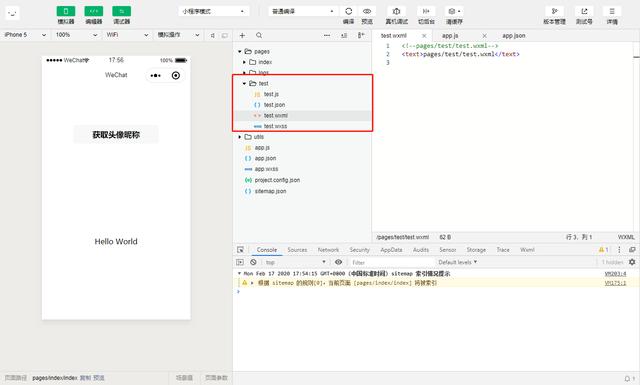Image resolution: width=640 pixels, height=385 pixels.
Task: Open test.js in file tree
Action: [271, 94]
